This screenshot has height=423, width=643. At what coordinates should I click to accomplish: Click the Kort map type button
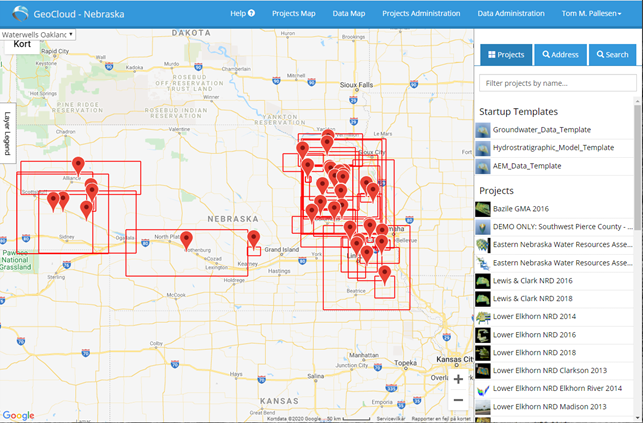click(22, 44)
